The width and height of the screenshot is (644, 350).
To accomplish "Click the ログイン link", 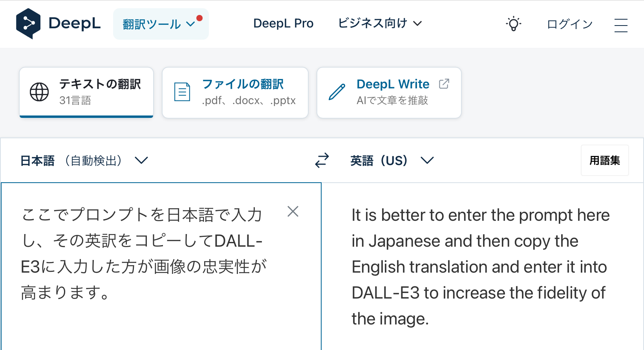I will [x=570, y=24].
